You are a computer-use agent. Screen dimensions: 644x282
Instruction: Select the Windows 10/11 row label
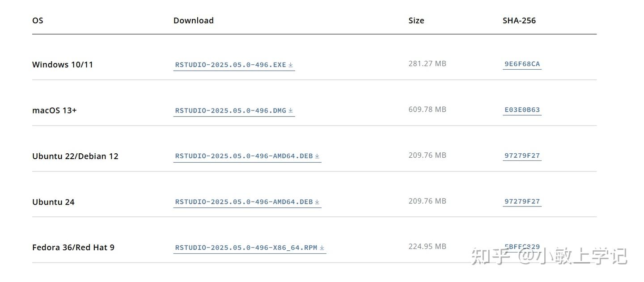tap(63, 64)
